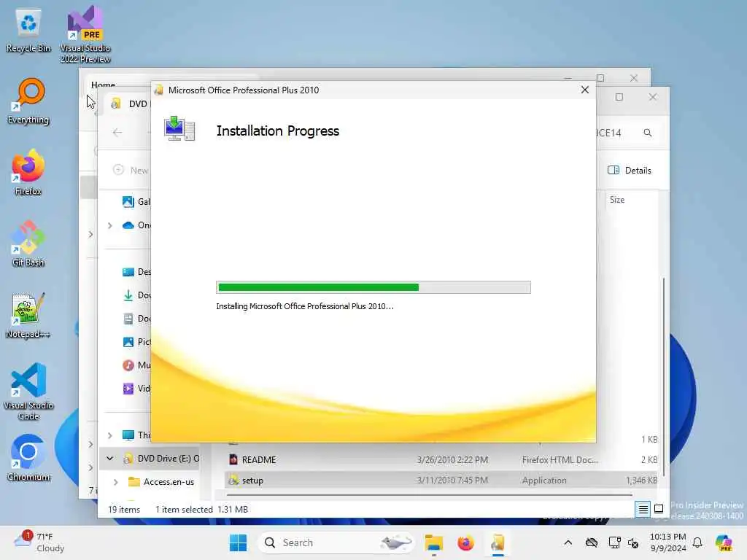Click the green installation progress bar
Screen dimensions: 747x560
point(373,287)
